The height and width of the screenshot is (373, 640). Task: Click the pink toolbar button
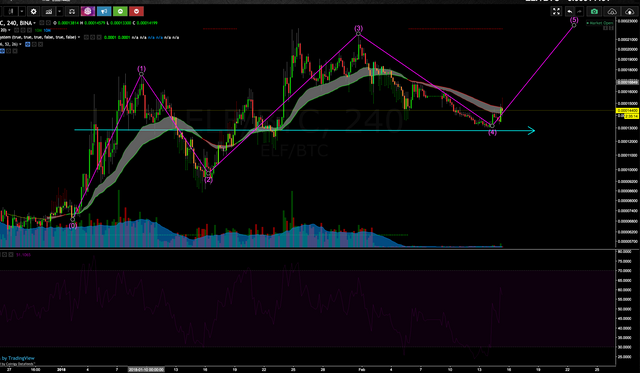(x=88, y=11)
